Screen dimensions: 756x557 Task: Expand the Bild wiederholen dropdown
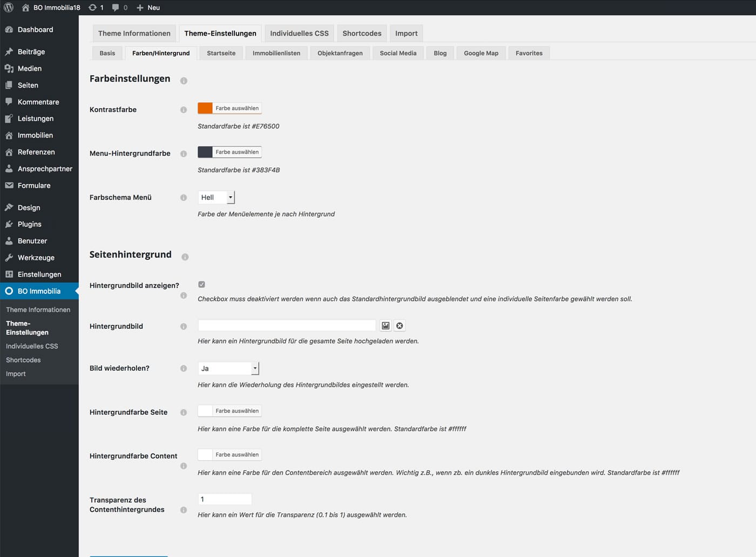click(228, 368)
